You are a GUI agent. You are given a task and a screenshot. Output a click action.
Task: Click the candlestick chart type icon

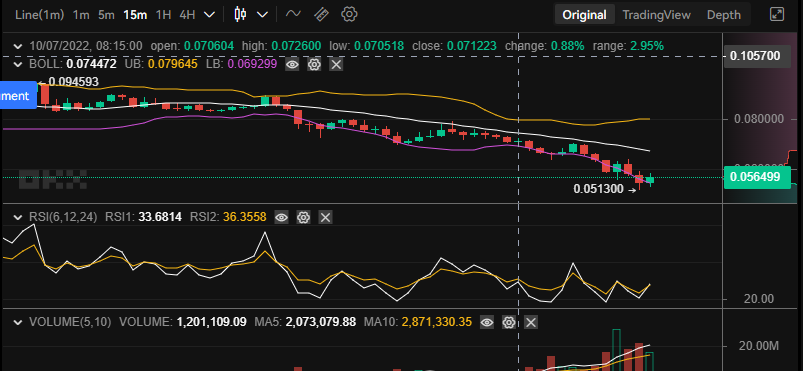(x=240, y=14)
